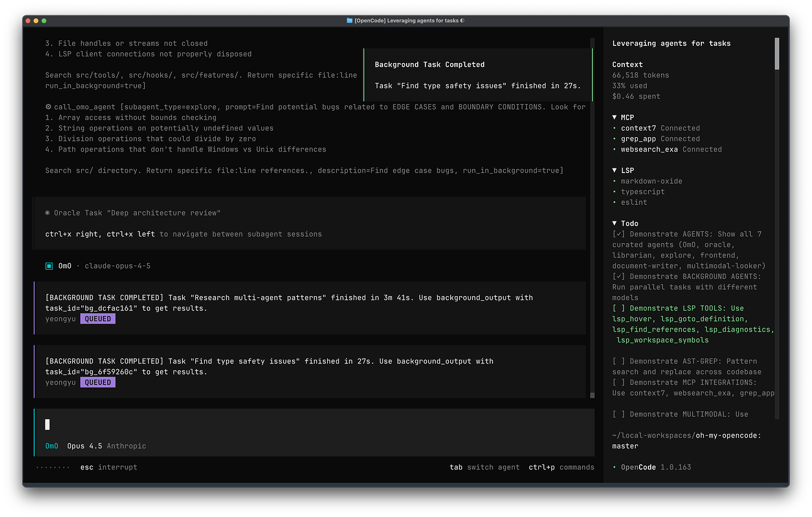This screenshot has width=812, height=517.
Task: Click ctrl+p commands hint
Action: point(561,468)
